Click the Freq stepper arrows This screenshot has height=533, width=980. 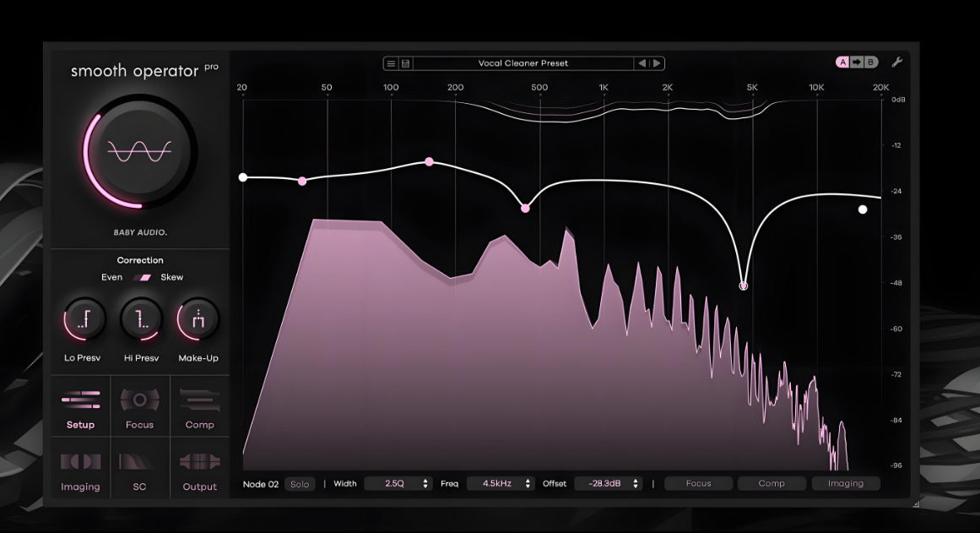(x=528, y=483)
